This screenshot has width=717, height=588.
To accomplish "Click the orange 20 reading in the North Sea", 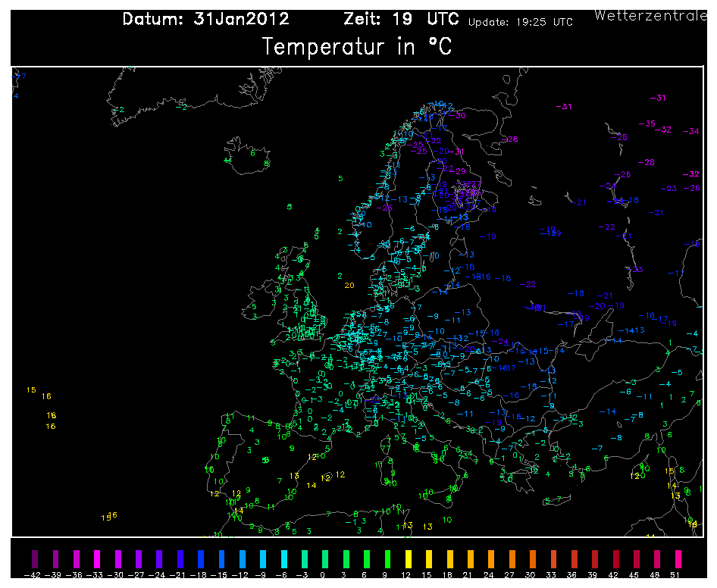I will (x=349, y=286).
